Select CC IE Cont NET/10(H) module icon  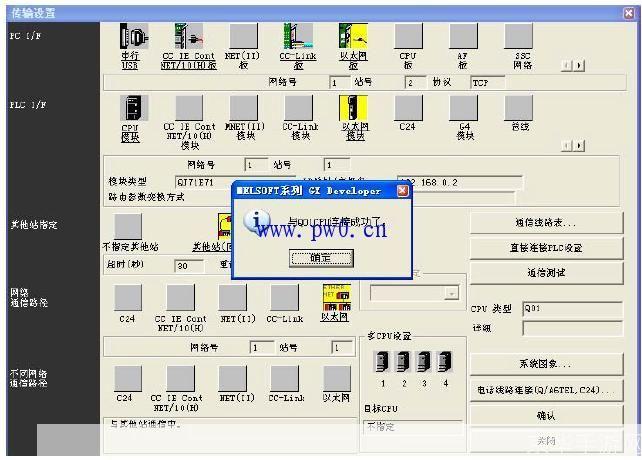(189, 108)
